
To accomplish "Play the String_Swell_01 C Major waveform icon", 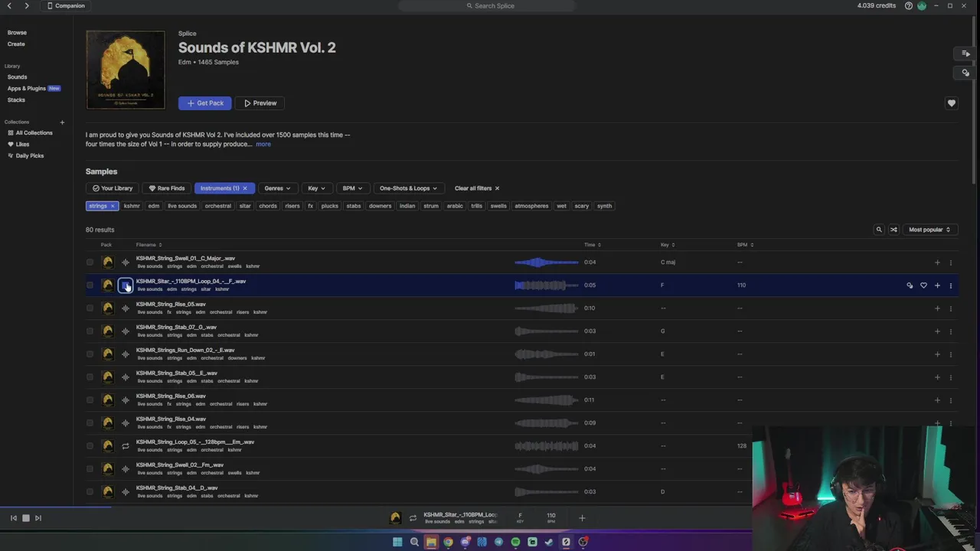I will [126, 262].
